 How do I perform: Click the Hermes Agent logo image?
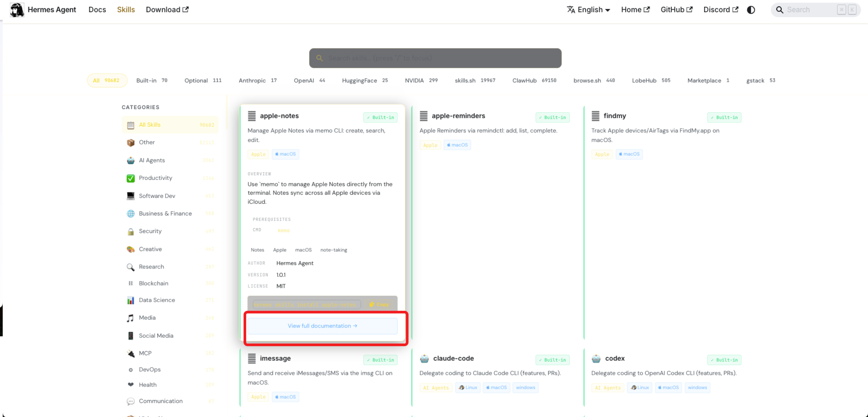(17, 10)
